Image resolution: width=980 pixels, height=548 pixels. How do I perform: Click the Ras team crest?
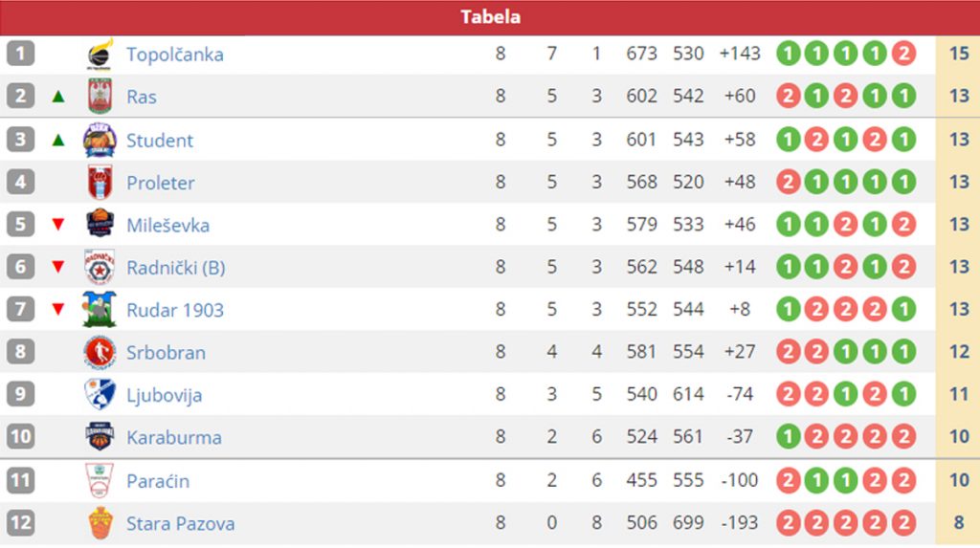tap(100, 96)
